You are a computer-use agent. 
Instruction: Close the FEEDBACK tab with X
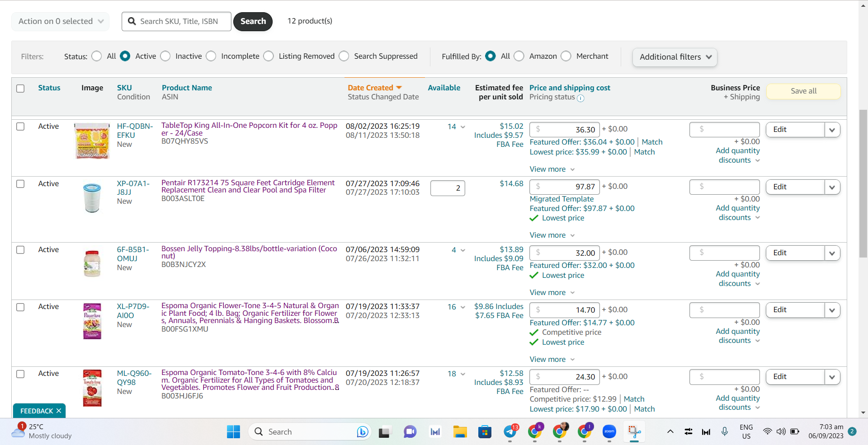[59, 411]
